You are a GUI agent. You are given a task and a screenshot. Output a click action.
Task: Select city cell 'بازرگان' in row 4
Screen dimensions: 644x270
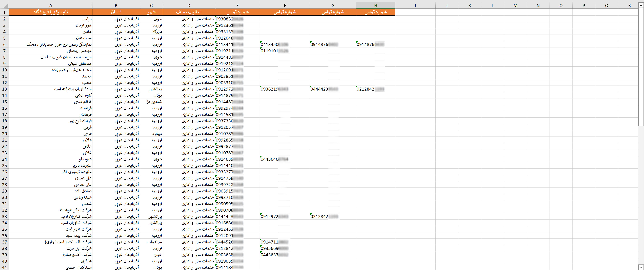151,32
